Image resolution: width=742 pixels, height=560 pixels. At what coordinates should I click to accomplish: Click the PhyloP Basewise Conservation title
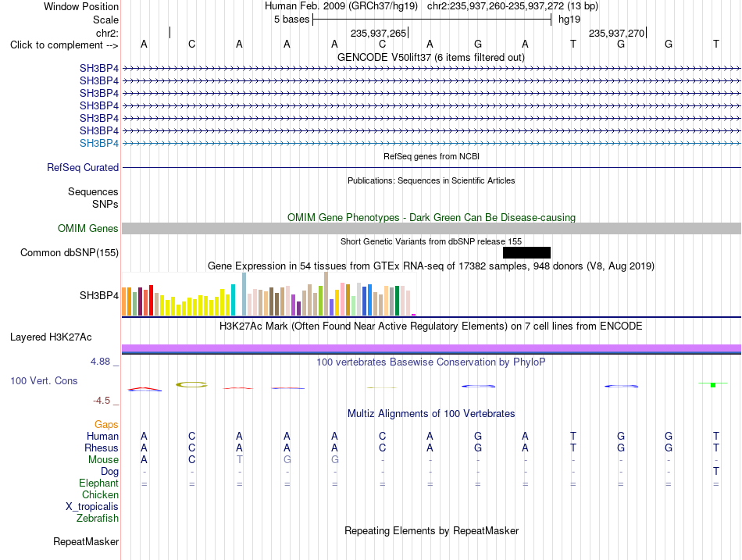(431, 362)
